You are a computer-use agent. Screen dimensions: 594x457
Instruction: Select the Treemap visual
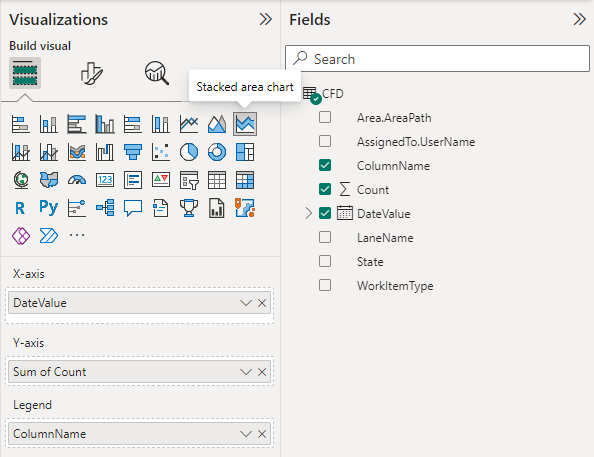click(245, 152)
